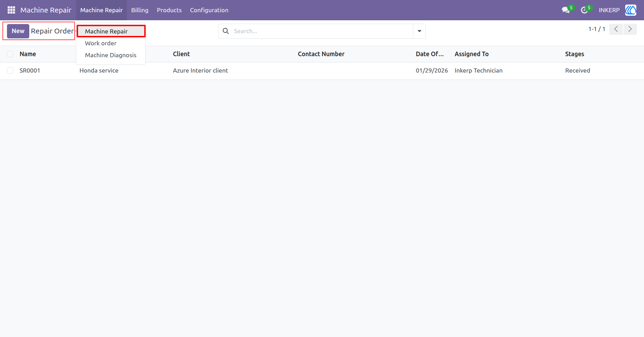This screenshot has height=337, width=644.
Task: Open the Machine Repair top menu
Action: (101, 10)
